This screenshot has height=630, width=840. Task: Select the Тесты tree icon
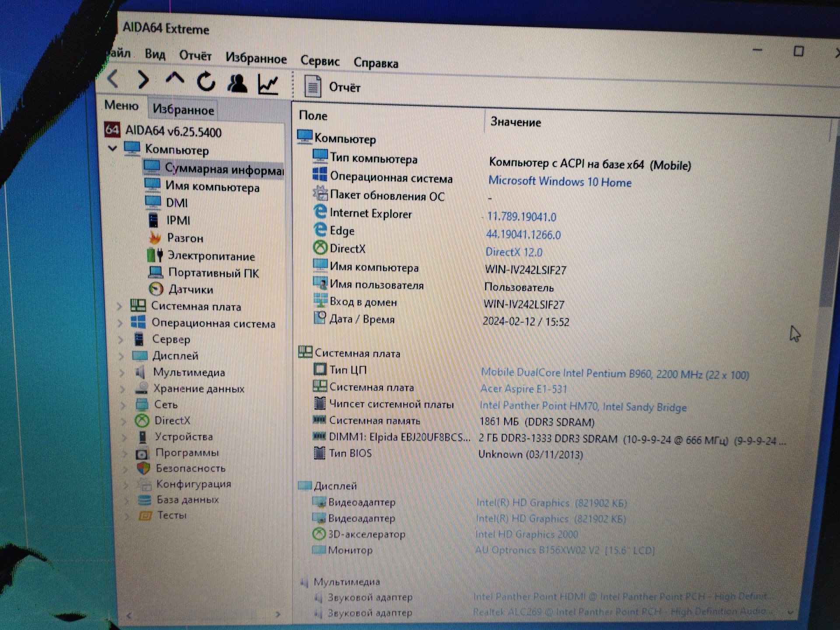145,515
